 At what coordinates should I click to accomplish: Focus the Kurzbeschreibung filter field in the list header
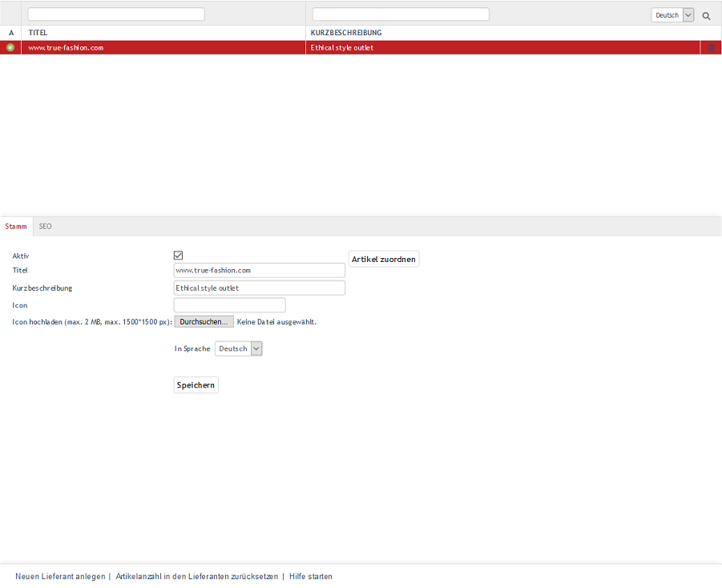coord(401,14)
